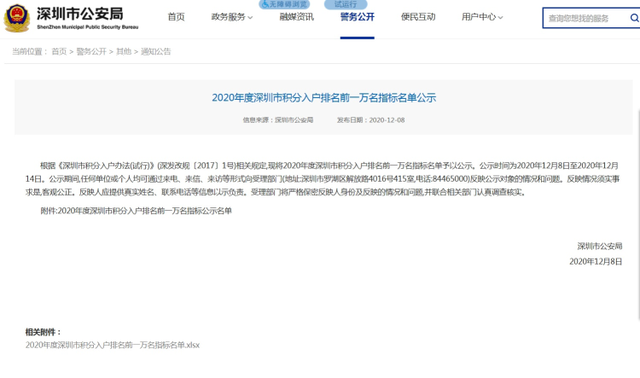The height and width of the screenshot is (378, 640).
Task: Click the 警务公开 breadcrumb link
Action: tap(91, 51)
